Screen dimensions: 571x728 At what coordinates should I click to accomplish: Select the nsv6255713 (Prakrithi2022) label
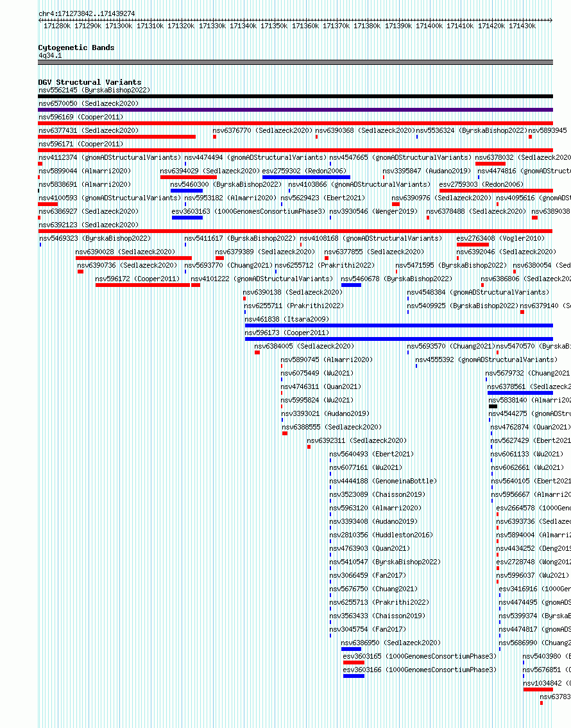(x=379, y=602)
